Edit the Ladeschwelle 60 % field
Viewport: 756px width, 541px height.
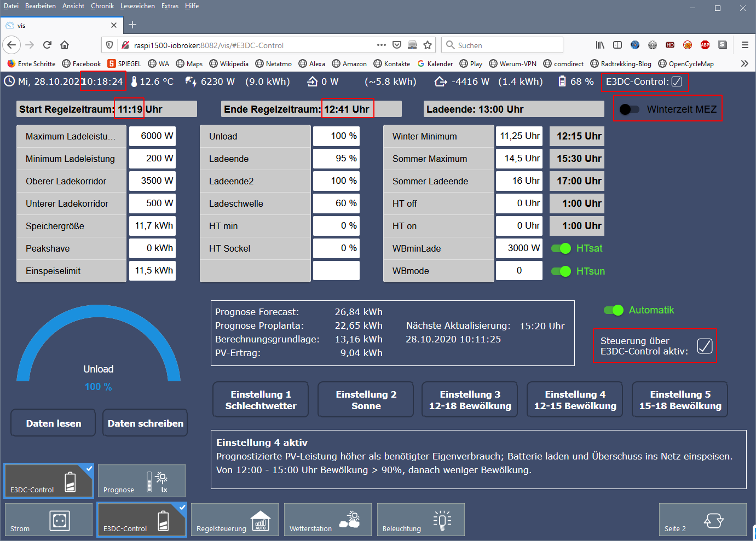(336, 203)
